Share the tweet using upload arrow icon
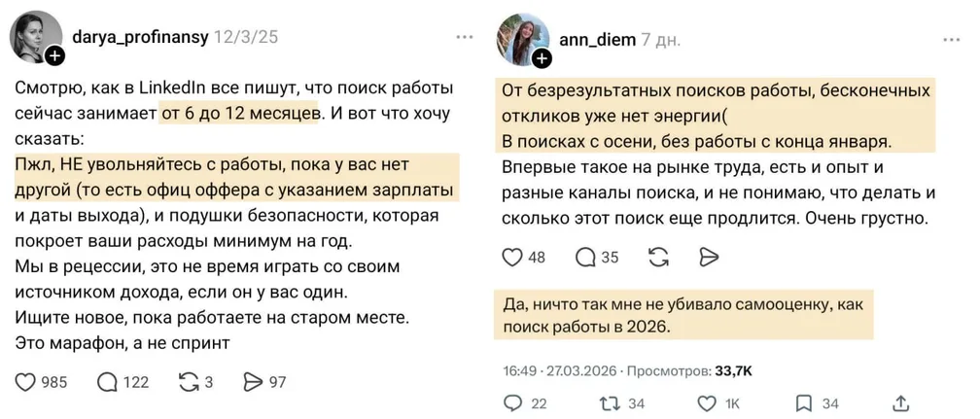Screen dimensions: 980x419 click(x=901, y=402)
